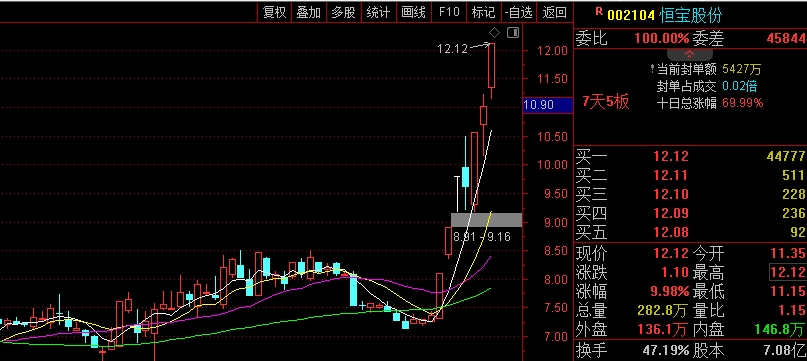807x361 pixels.
Task: Open the 复权 price adjustment menu
Action: (274, 12)
